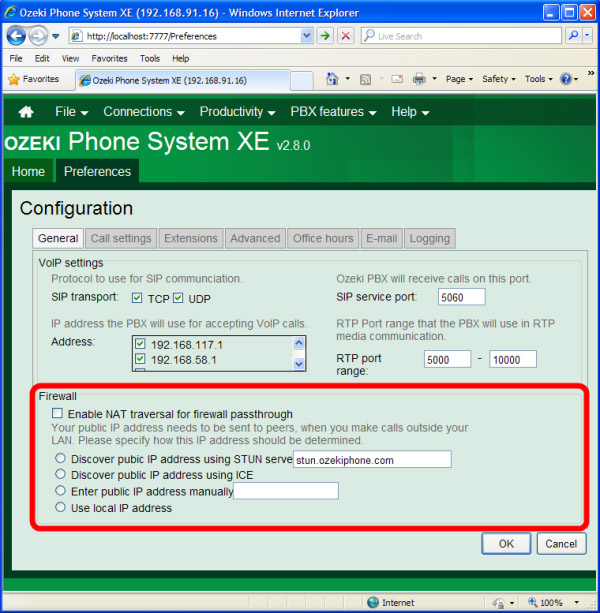
Task: Open the Safety toolbar menu
Action: [x=499, y=79]
